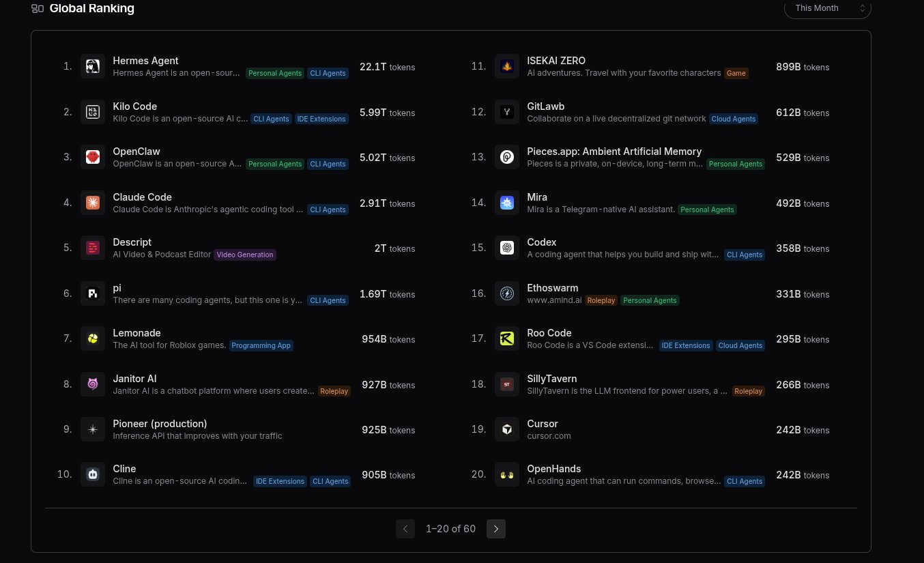Image resolution: width=924 pixels, height=563 pixels.
Task: Click the cursor.com description text
Action: tap(549, 435)
